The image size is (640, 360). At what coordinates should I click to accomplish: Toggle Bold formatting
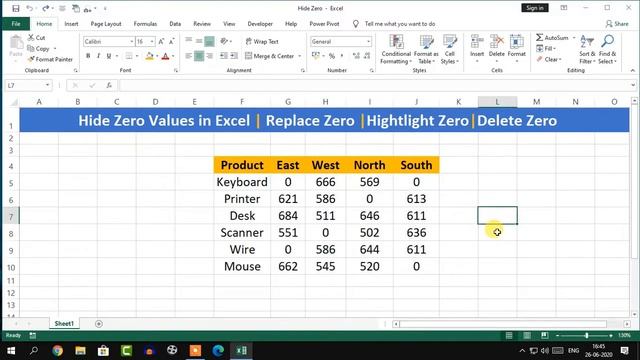[88, 56]
